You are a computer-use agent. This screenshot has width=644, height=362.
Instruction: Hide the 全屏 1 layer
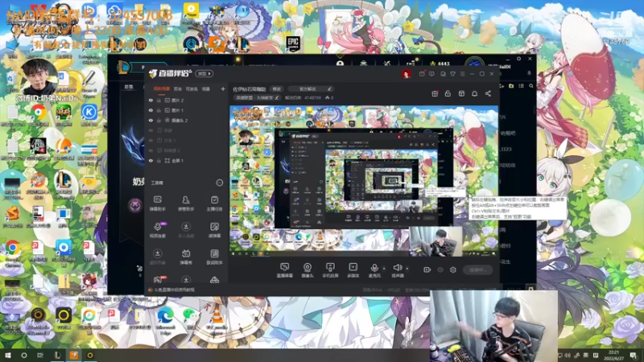151,160
